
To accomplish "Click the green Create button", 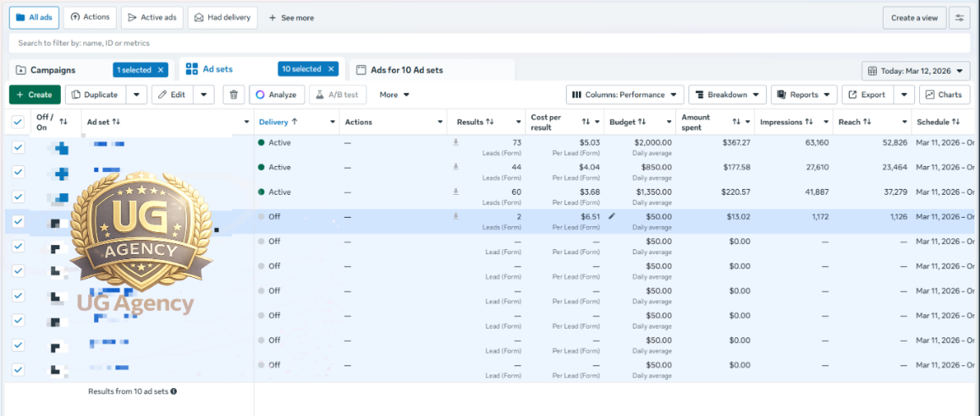I will click(x=35, y=94).
